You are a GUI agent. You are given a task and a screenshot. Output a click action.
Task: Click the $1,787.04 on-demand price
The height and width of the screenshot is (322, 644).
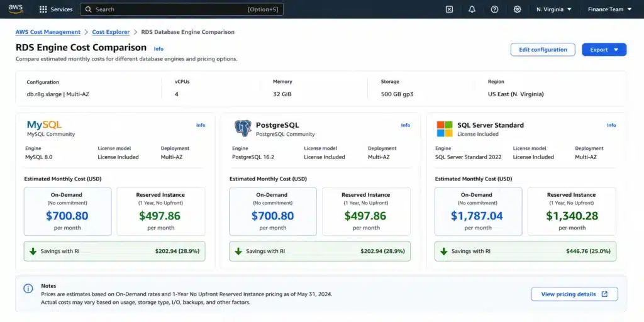(x=477, y=216)
